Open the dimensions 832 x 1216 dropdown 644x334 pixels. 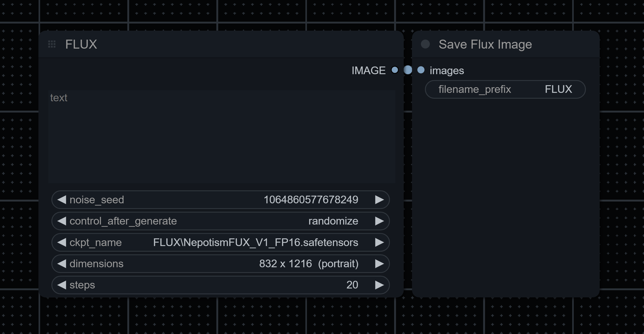coord(308,264)
